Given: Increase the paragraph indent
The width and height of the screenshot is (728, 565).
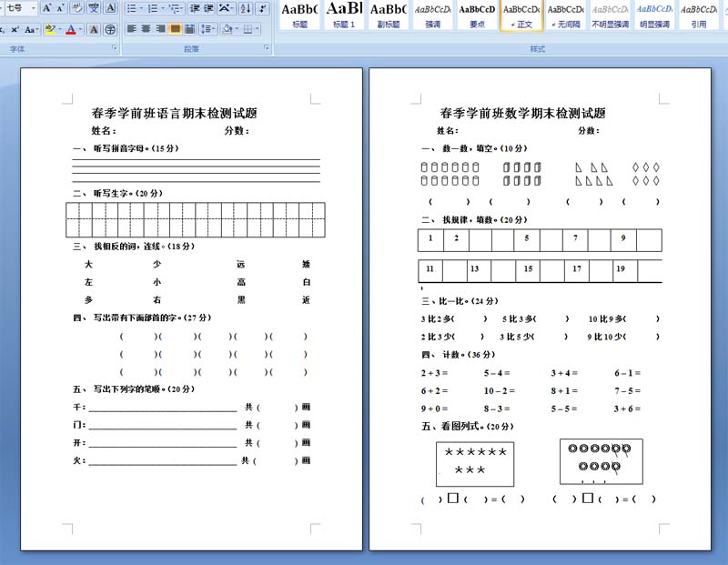Looking at the screenshot, I should click(209, 8).
